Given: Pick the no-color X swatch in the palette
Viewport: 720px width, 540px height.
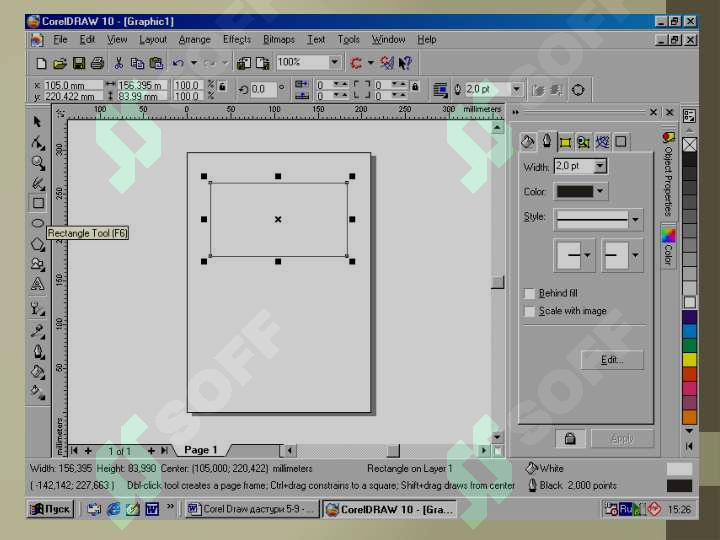Looking at the screenshot, I should [x=689, y=145].
